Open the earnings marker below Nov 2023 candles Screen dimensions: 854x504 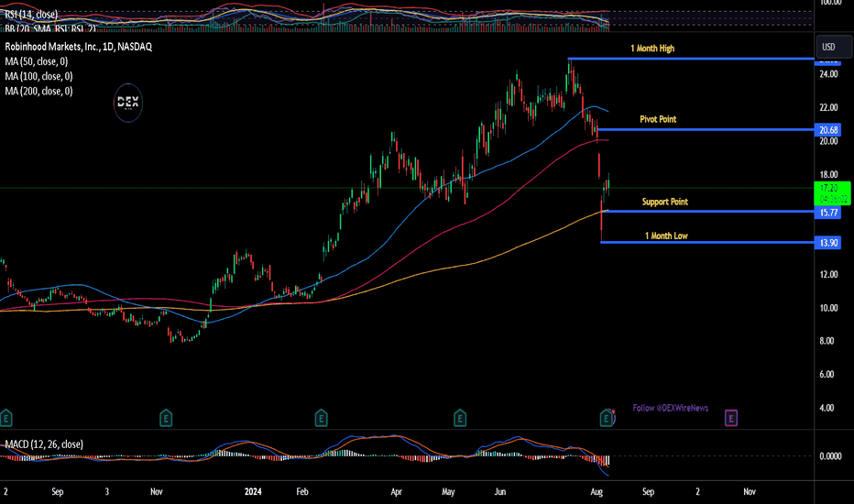166,418
